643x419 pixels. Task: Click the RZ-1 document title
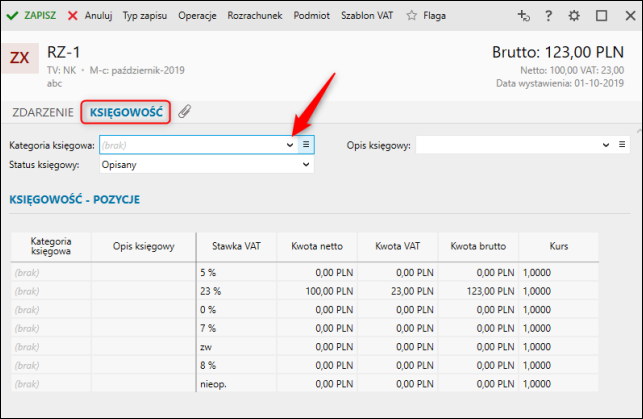(64, 52)
